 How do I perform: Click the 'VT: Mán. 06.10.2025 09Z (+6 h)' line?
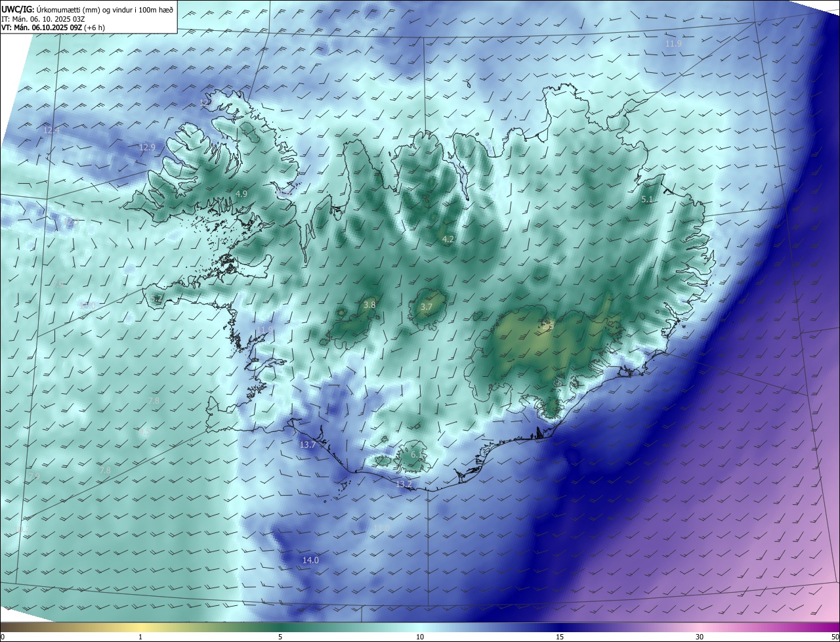[53, 28]
